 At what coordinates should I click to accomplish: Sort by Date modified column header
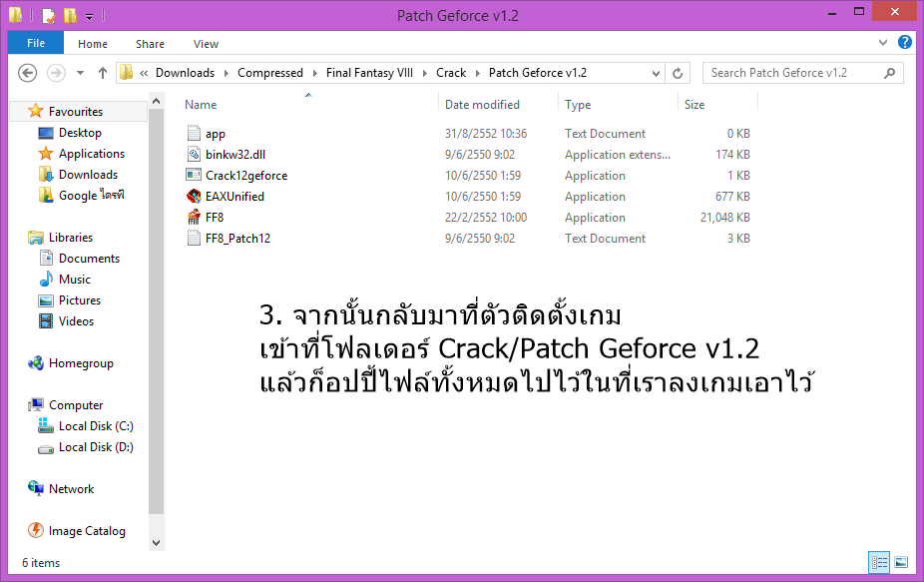click(482, 105)
